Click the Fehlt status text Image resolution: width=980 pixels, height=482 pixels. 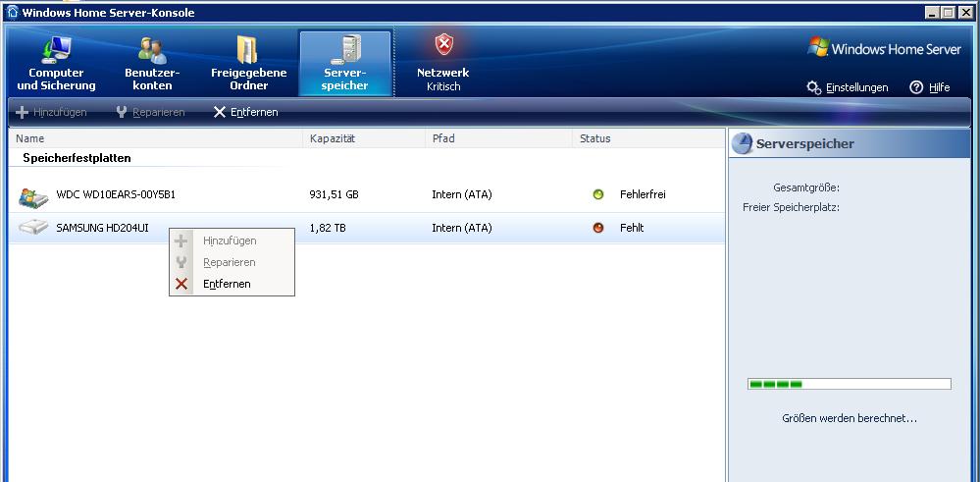pos(632,228)
